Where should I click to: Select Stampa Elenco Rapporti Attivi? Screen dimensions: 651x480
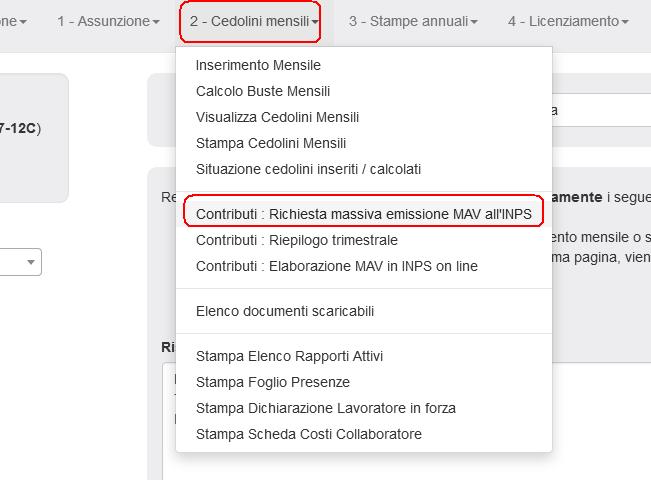(x=289, y=356)
